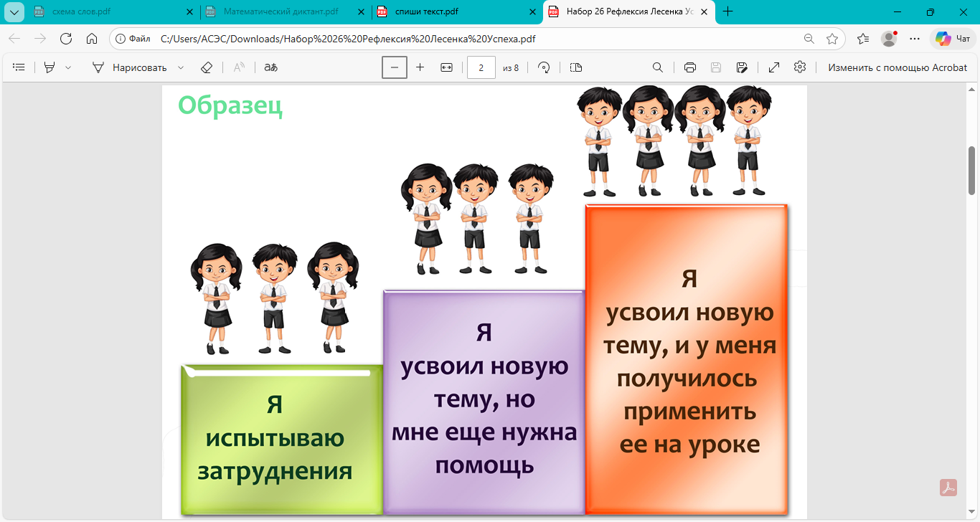The height and width of the screenshot is (522, 980).
Task: Select the eraser tool
Action: [207, 67]
